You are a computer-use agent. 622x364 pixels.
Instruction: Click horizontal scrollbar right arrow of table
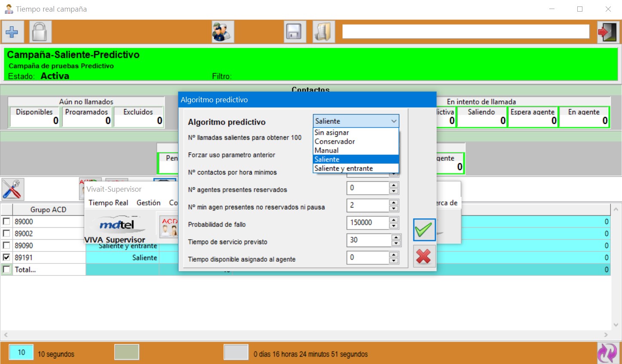point(606,334)
